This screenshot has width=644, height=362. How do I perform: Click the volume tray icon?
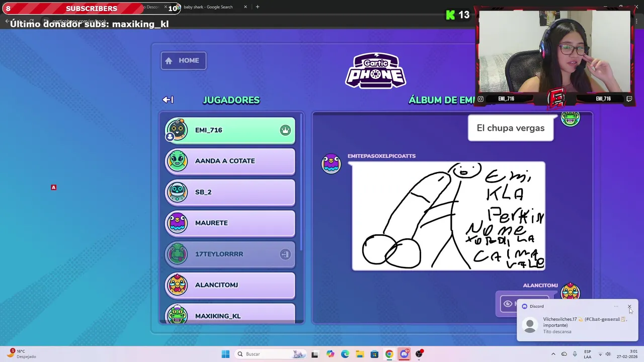point(608,354)
